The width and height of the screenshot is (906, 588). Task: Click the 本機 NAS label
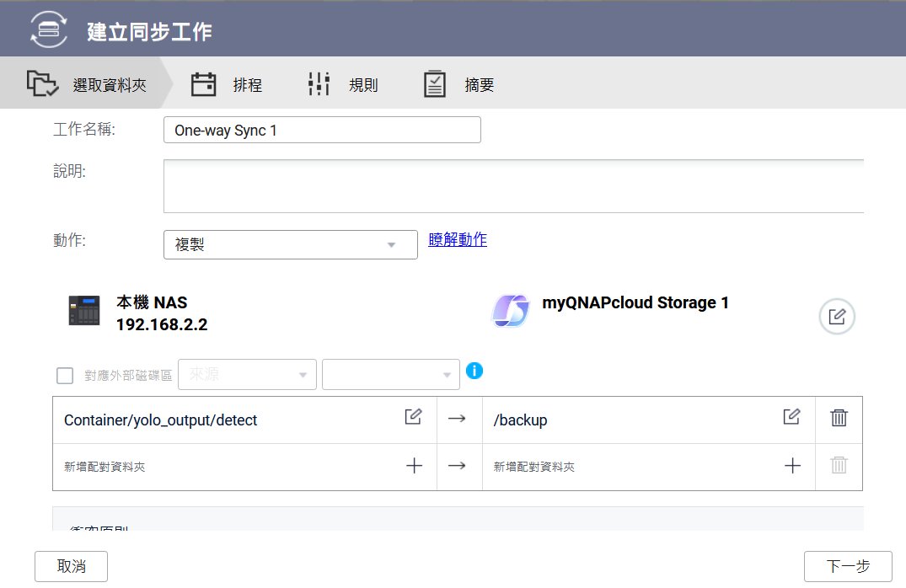coord(152,302)
